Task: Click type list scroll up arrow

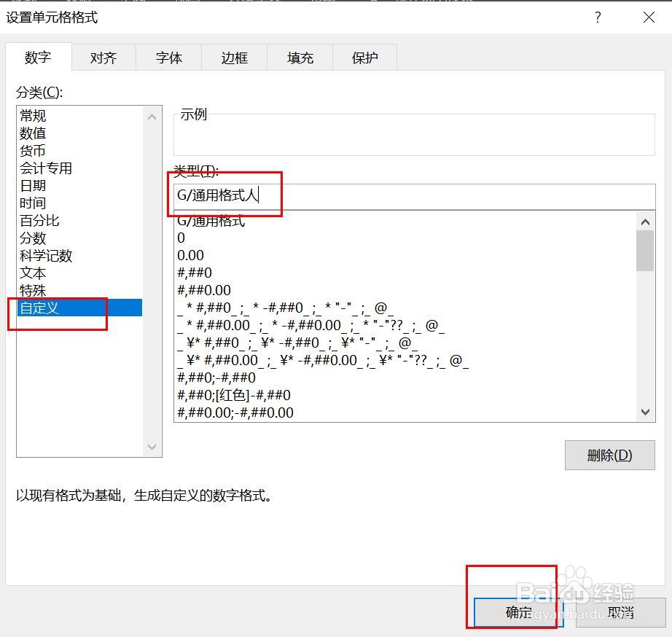Action: point(646,222)
